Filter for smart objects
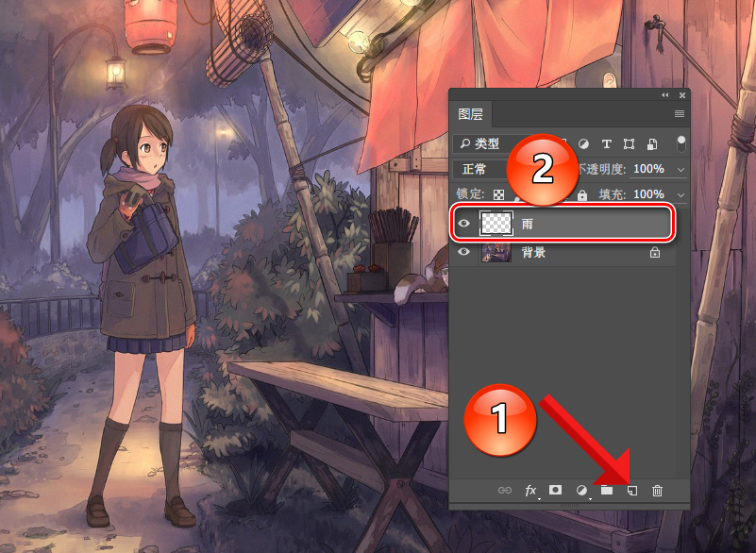 pos(652,143)
